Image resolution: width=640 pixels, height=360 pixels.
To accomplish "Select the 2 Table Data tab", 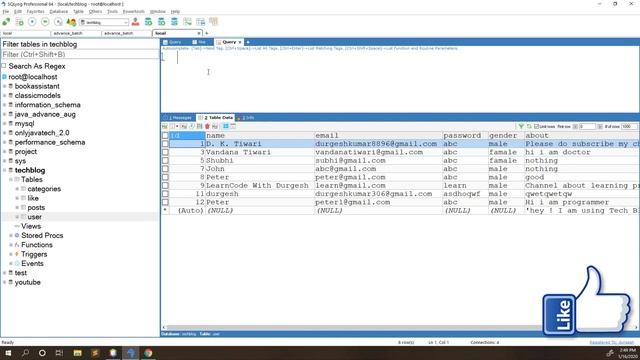I will (216, 118).
